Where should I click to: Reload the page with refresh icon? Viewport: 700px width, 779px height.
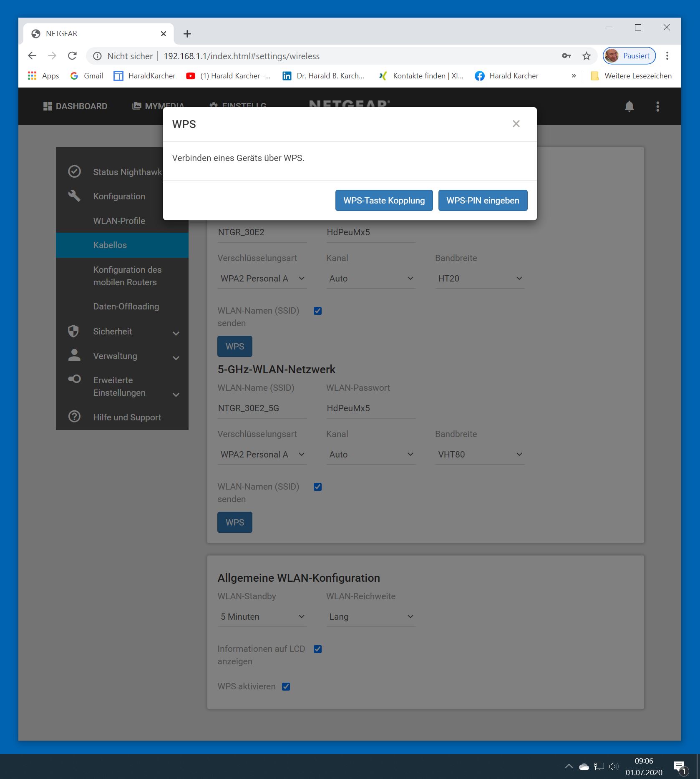pyautogui.click(x=72, y=56)
